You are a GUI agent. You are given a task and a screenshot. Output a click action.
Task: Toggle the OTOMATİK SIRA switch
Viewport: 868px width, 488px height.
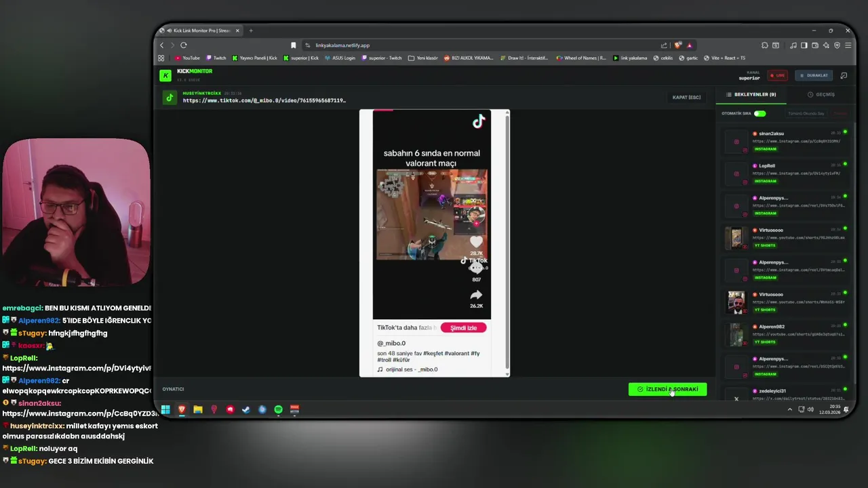[759, 113]
